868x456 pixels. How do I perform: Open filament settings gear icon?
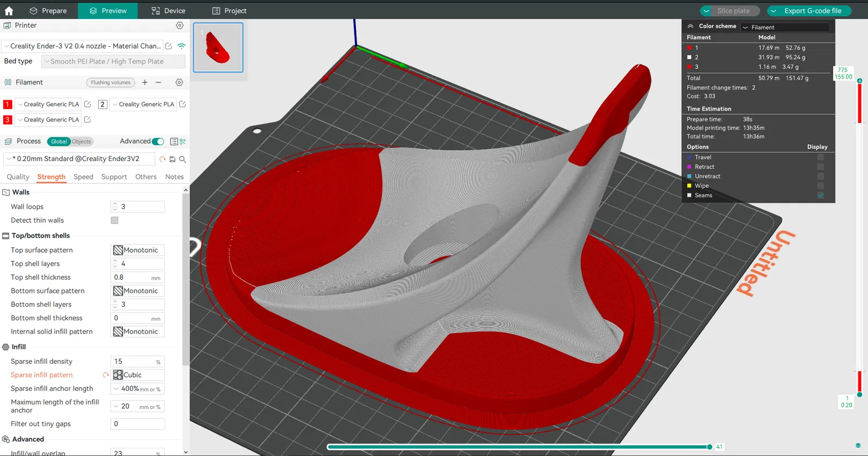[179, 82]
